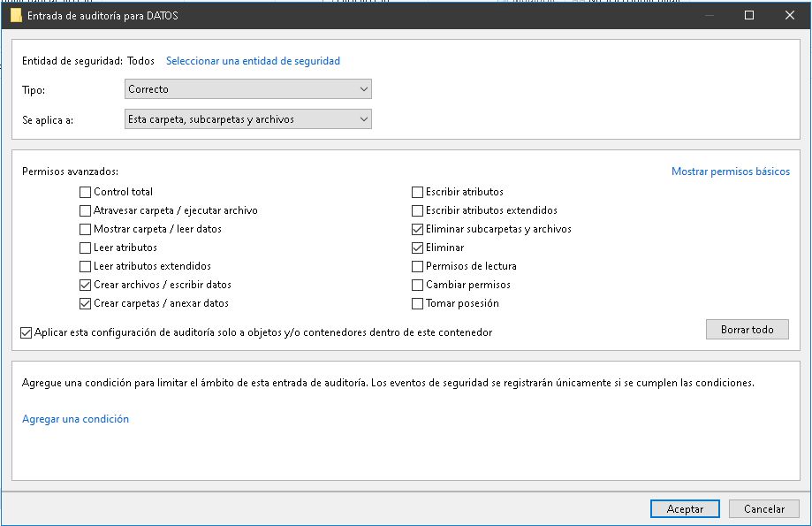Check Atravesar carpeta / ejecutar archivo

tap(86, 210)
